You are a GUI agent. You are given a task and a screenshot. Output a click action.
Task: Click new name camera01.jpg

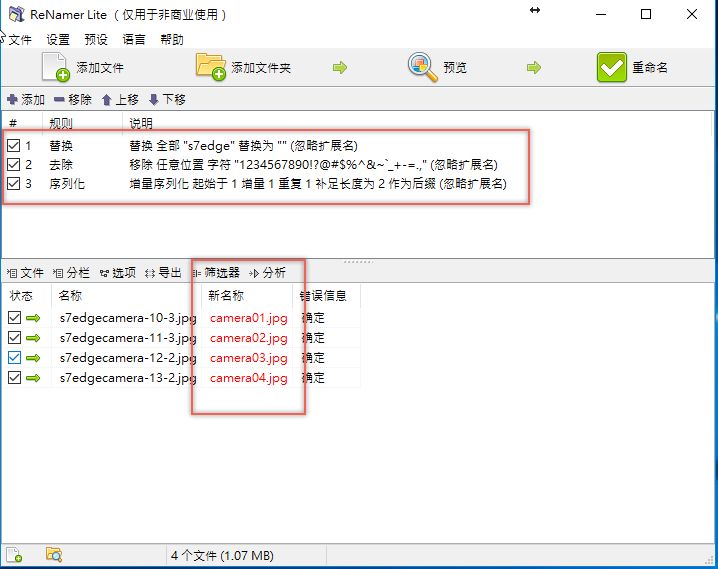[249, 318]
